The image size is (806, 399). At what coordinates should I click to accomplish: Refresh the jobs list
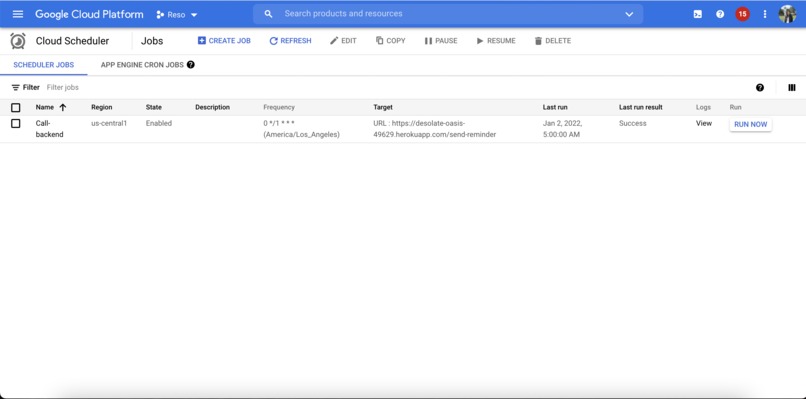[x=290, y=41]
